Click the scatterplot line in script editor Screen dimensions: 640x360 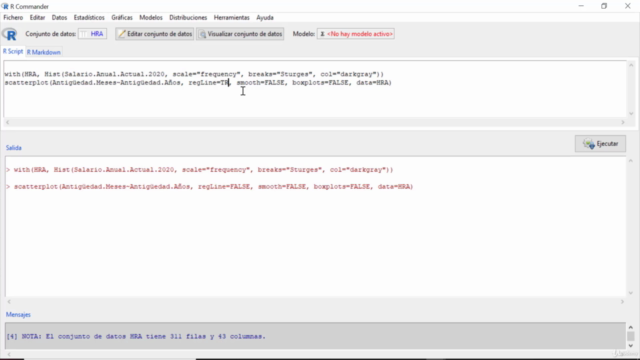click(198, 83)
